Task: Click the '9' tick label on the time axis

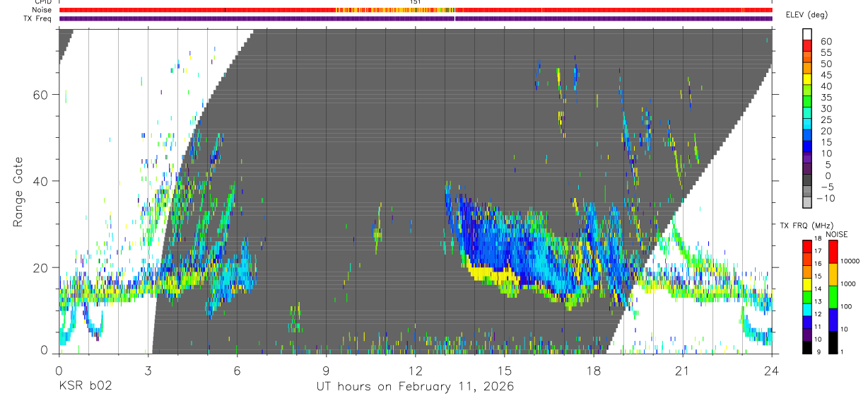Action: [x=326, y=370]
